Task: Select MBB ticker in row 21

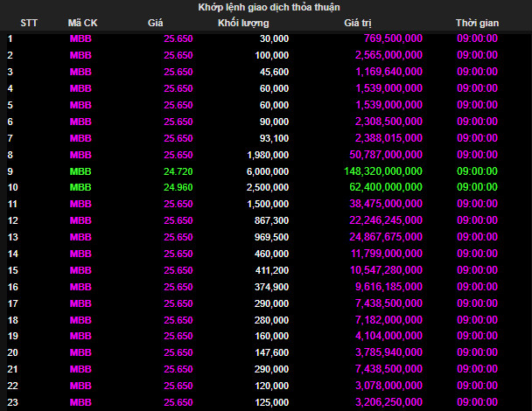Action: coord(80,370)
